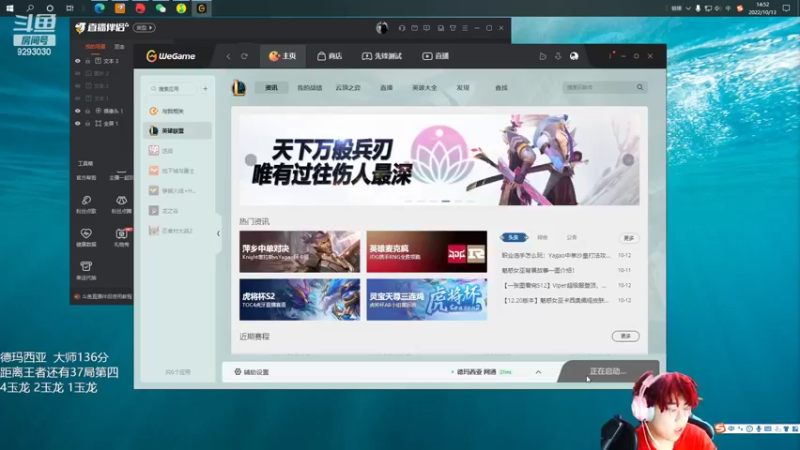Image resolution: width=800 pixels, height=450 pixels.
Task: Go back with WeGame back arrow
Action: [x=228, y=56]
